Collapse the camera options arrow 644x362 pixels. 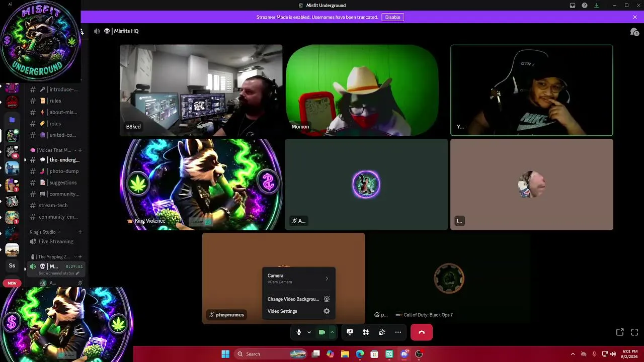[332, 332]
